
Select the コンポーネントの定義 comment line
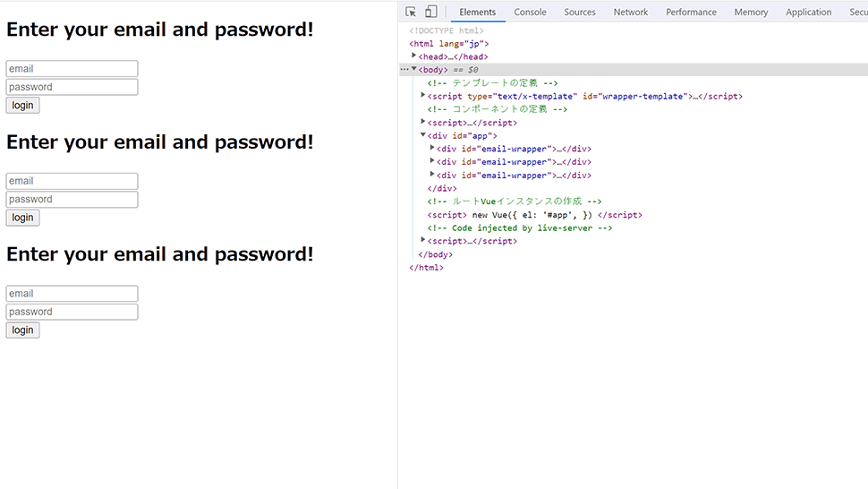[x=498, y=109]
